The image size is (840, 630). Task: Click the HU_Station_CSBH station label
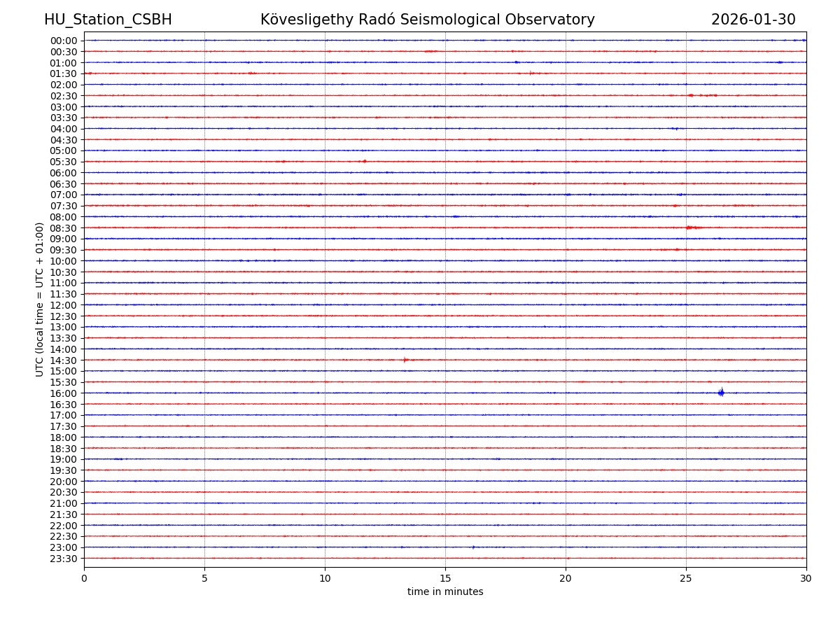pos(108,20)
